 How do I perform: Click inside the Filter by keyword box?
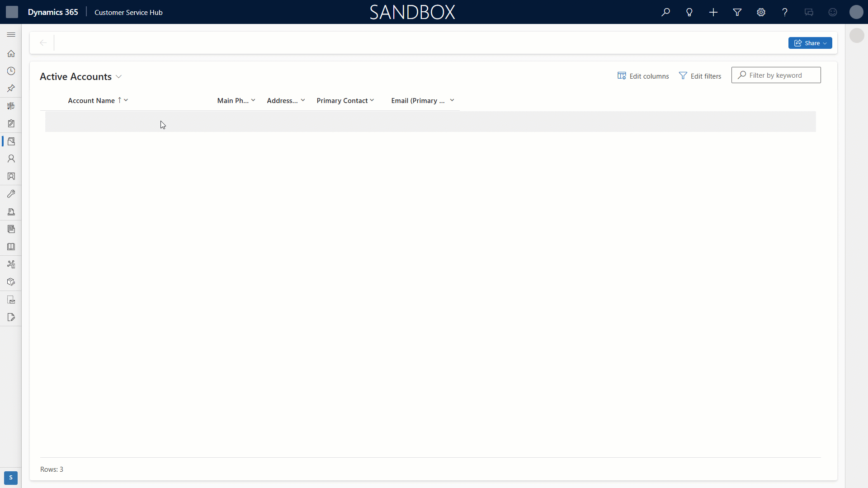pyautogui.click(x=776, y=75)
